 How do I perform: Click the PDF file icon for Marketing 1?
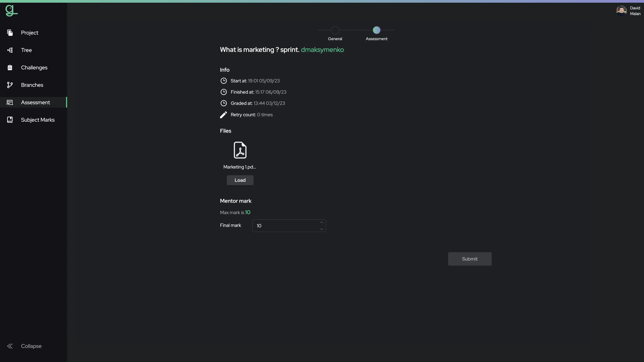pos(240,150)
